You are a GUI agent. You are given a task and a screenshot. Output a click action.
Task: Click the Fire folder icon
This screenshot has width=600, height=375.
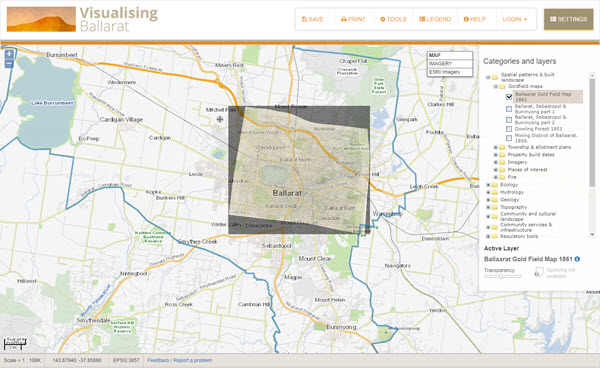[x=502, y=177]
